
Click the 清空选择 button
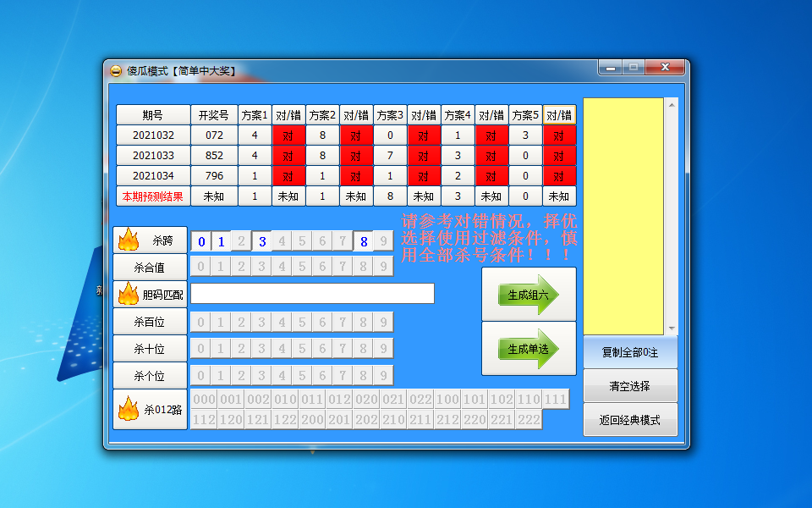(x=630, y=385)
